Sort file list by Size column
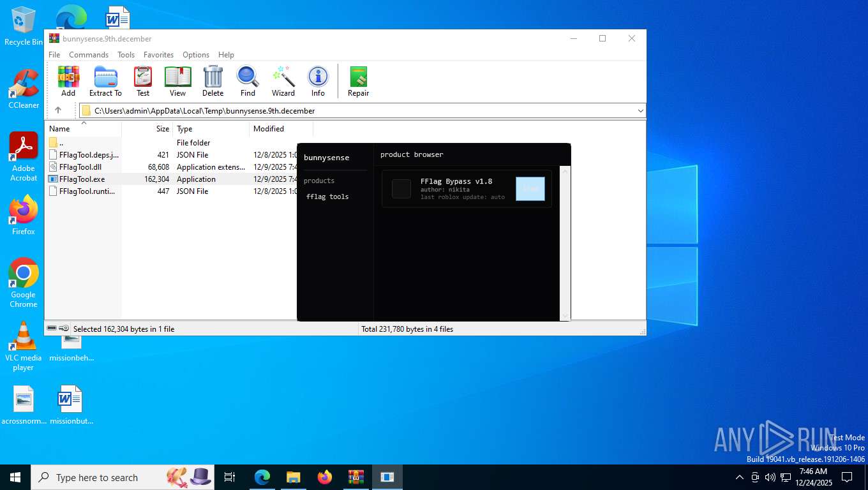Viewport: 868px width, 490px height. pos(147,128)
